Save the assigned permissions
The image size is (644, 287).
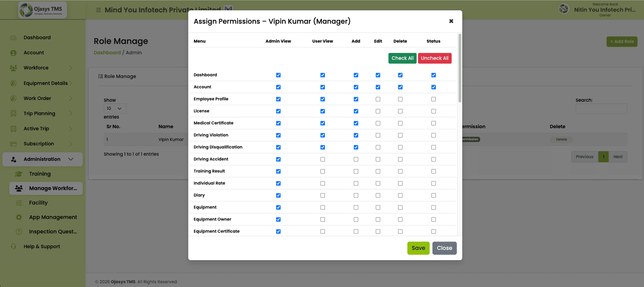[418, 248]
